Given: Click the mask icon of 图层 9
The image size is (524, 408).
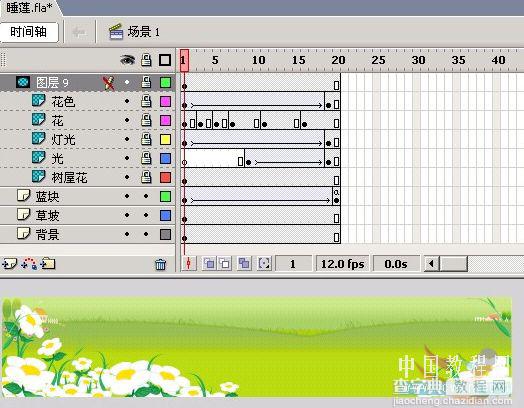Looking at the screenshot, I should point(23,82).
